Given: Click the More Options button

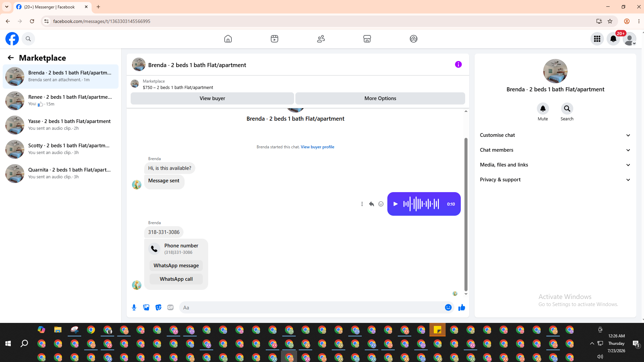Looking at the screenshot, I should [380, 98].
